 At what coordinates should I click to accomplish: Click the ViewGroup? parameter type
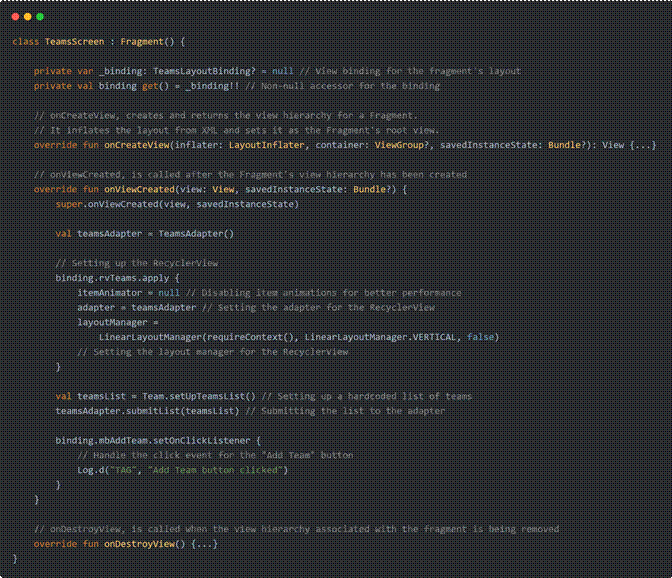coord(402,145)
